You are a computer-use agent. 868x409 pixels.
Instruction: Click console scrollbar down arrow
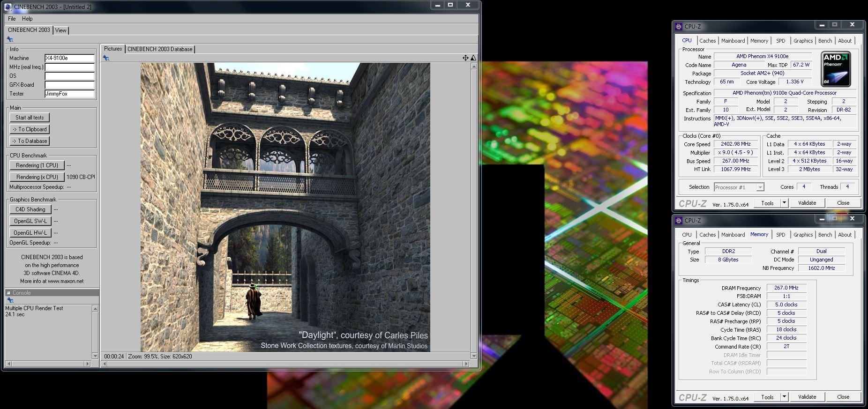point(95,356)
